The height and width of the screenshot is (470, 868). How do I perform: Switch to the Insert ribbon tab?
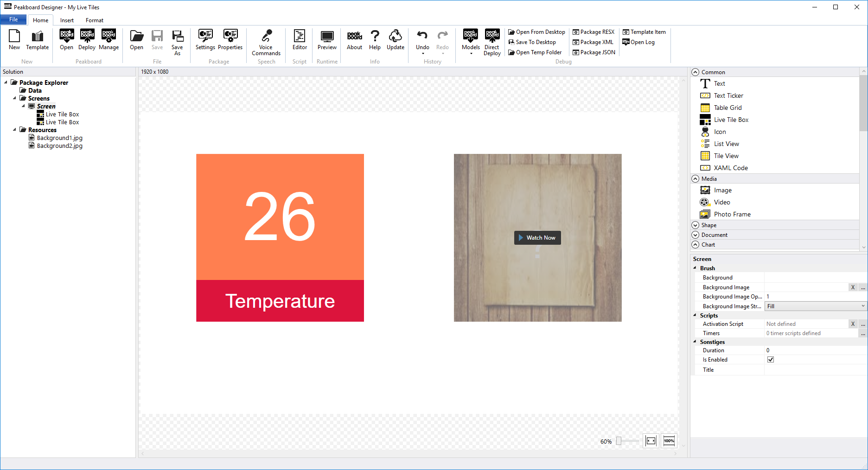pos(67,20)
